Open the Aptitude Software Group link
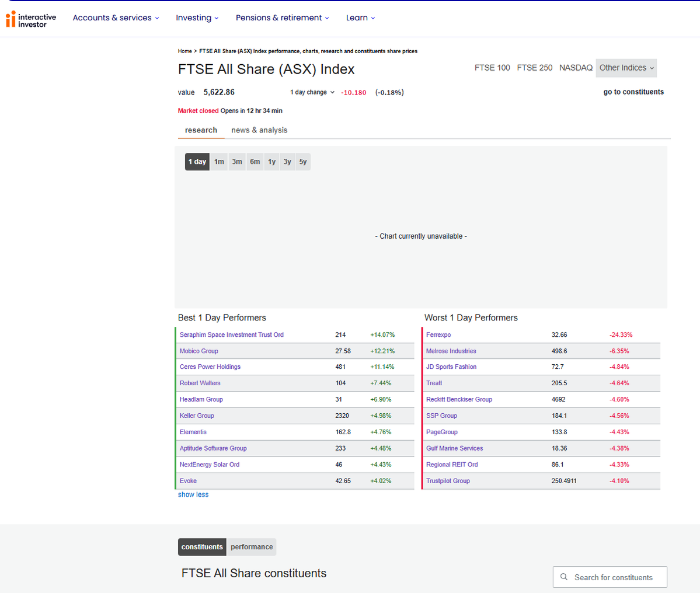The image size is (700, 593). click(213, 448)
